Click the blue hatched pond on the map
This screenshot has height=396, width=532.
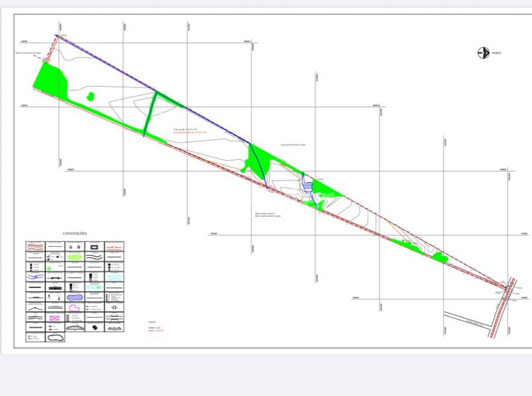click(x=308, y=186)
